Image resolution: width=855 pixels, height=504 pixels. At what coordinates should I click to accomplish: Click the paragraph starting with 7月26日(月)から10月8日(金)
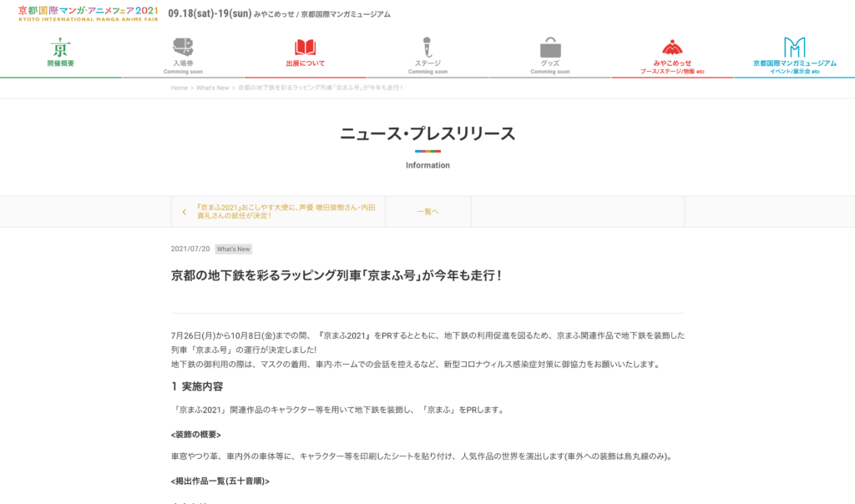pyautogui.click(x=427, y=343)
